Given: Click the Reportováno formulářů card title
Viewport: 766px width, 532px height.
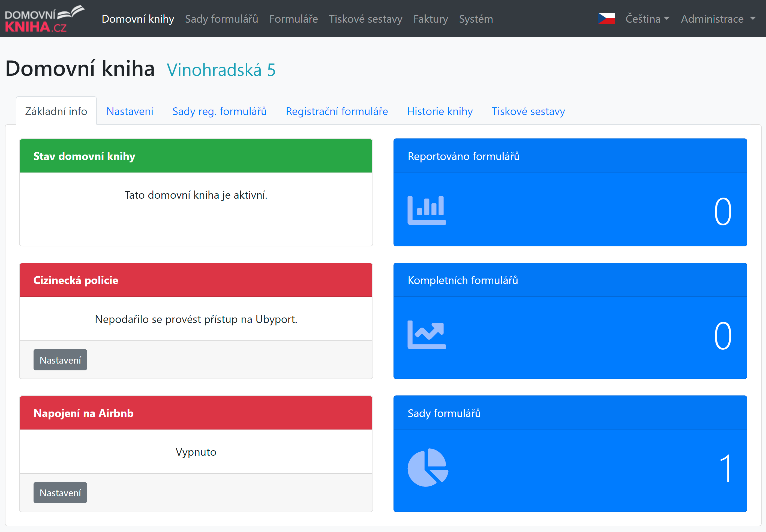Looking at the screenshot, I should [464, 156].
